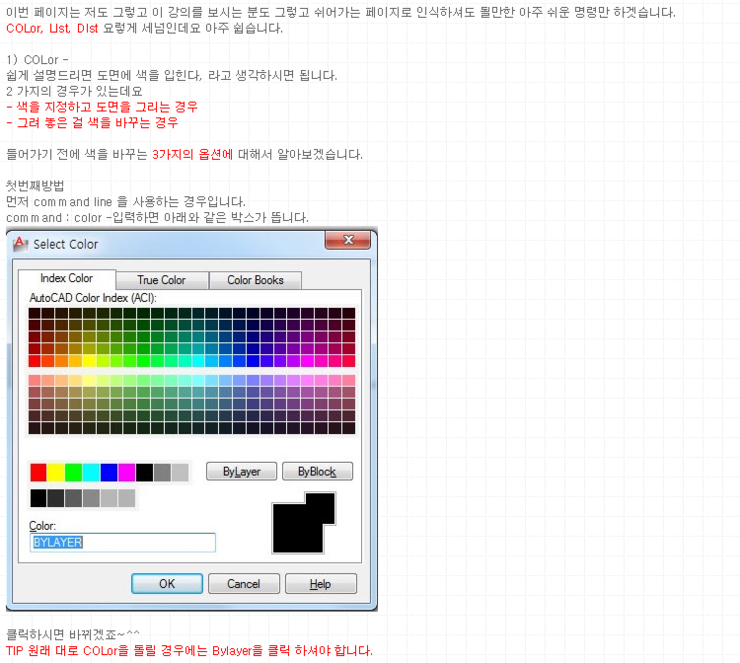Click the Color text field containing BYLAYER
Image resolution: width=740 pixels, height=663 pixels.
(123, 542)
